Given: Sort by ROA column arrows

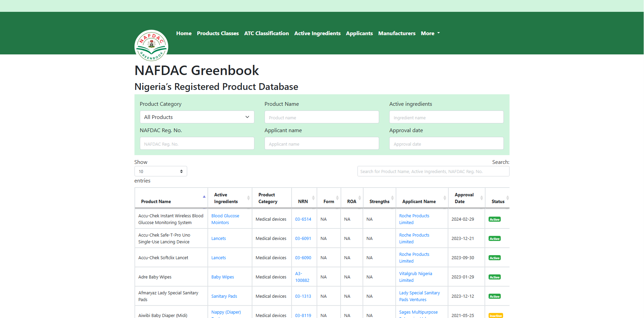Looking at the screenshot, I should [x=360, y=198].
